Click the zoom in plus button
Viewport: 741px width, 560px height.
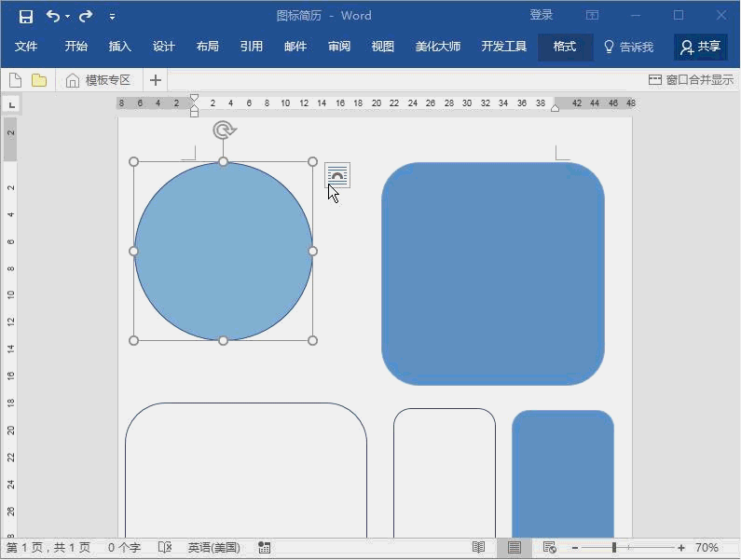(x=681, y=548)
